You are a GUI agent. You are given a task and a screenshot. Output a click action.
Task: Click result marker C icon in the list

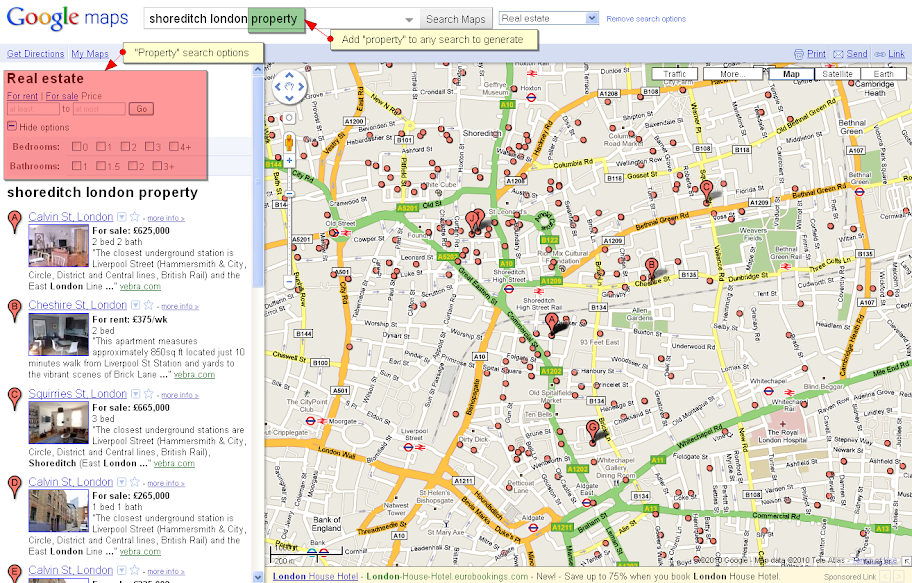click(15, 399)
